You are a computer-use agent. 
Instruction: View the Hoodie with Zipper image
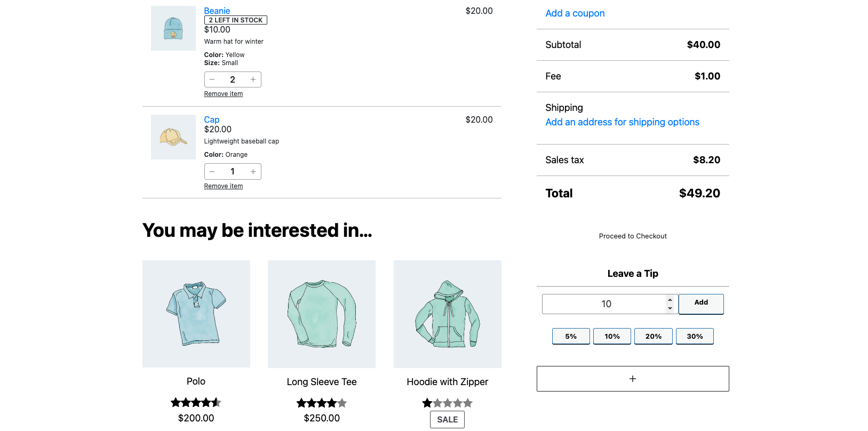447,314
